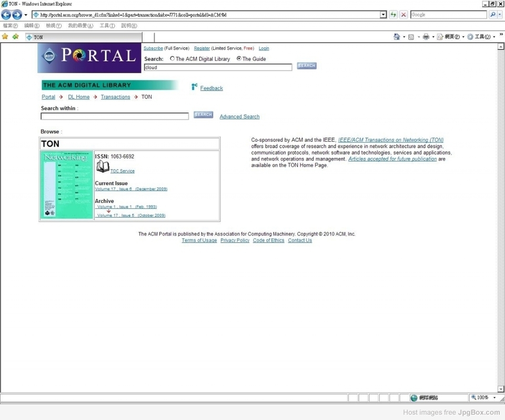This screenshot has height=420, width=505.
Task: Expand the address bar URL dropdown
Action: (383, 15)
